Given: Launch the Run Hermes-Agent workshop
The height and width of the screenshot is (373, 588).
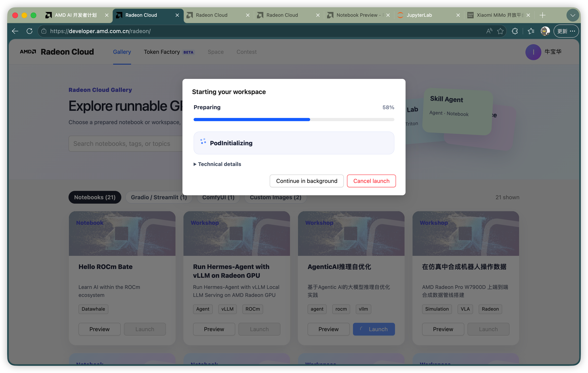Looking at the screenshot, I should tap(259, 329).
